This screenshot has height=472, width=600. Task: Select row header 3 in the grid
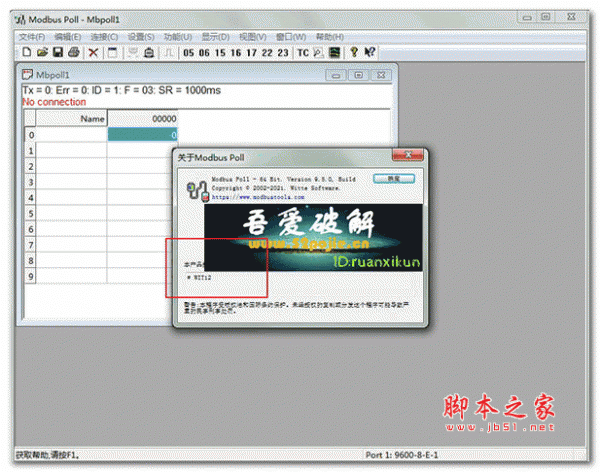coord(30,182)
